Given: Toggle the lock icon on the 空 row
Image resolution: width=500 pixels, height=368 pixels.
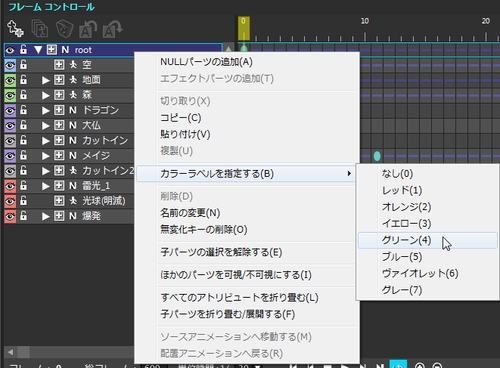Looking at the screenshot, I should coord(23,64).
